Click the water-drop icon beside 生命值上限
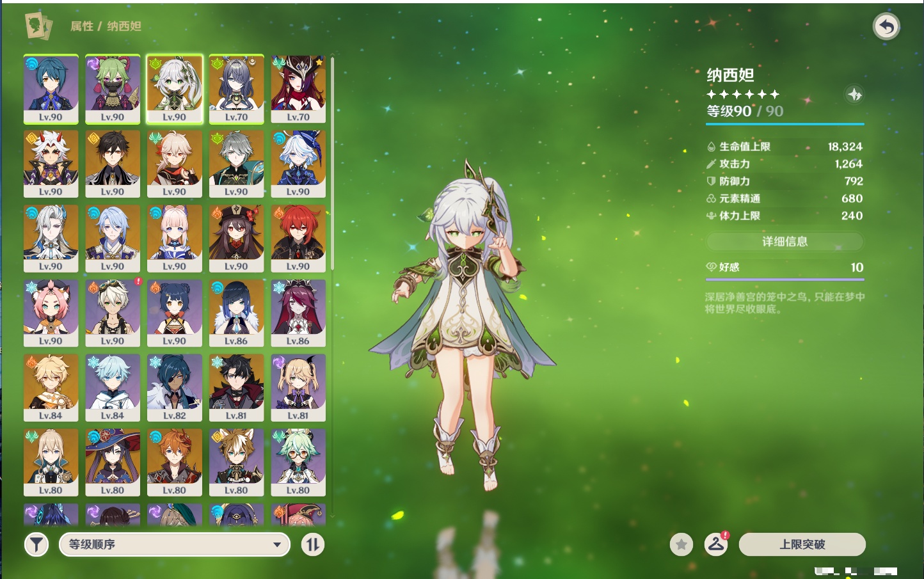 (711, 147)
